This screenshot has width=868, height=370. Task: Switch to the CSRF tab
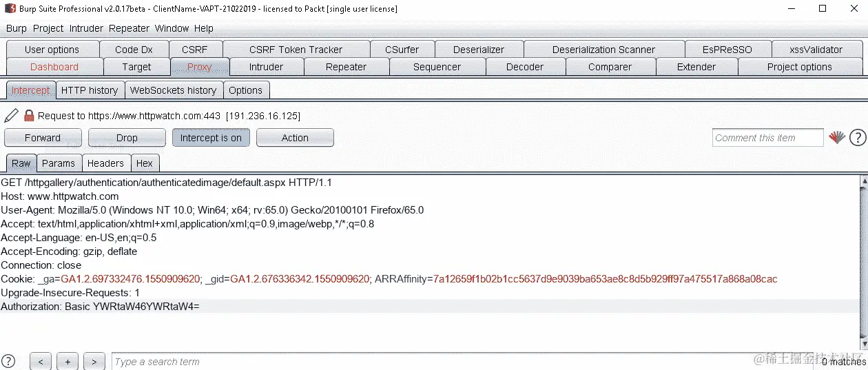(194, 50)
